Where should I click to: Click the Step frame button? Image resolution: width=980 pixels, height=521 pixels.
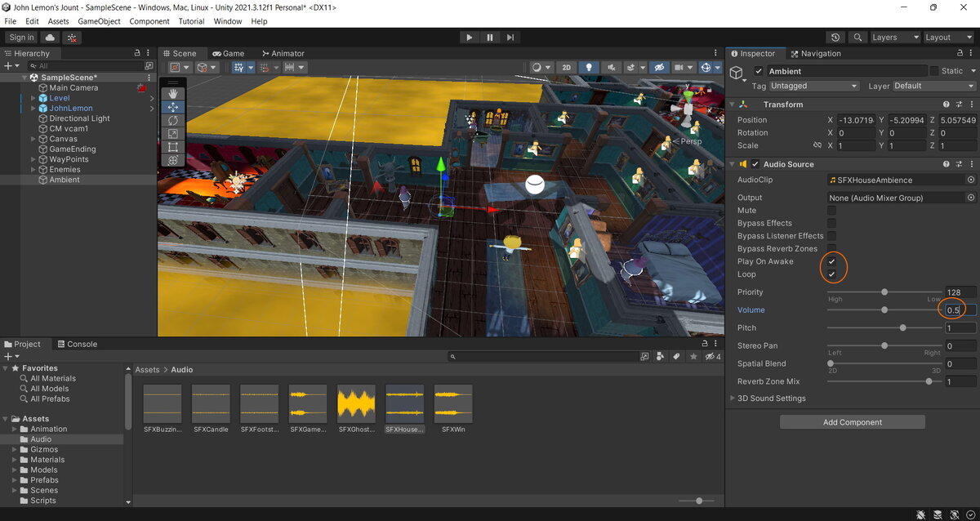[510, 38]
